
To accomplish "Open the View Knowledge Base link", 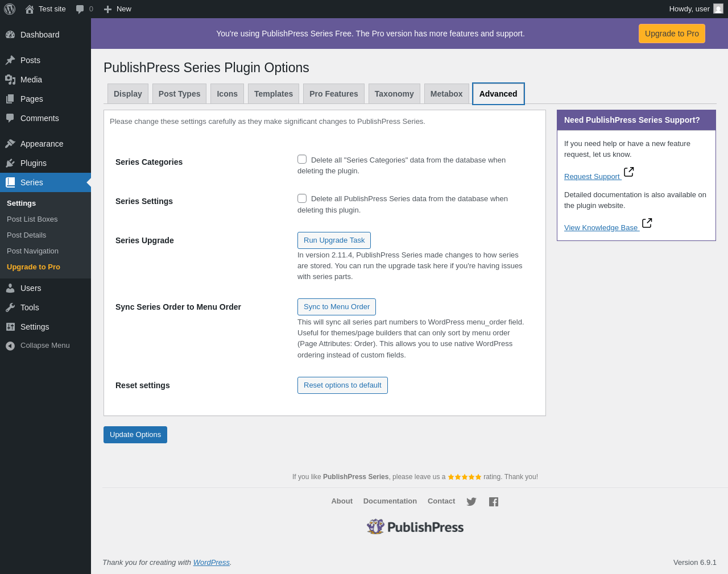I will 601,228.
